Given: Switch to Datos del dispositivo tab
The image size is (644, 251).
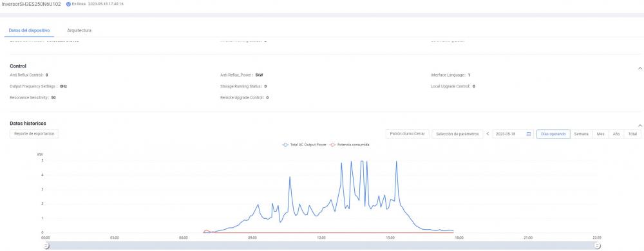Looking at the screenshot, I should [x=29, y=31].
